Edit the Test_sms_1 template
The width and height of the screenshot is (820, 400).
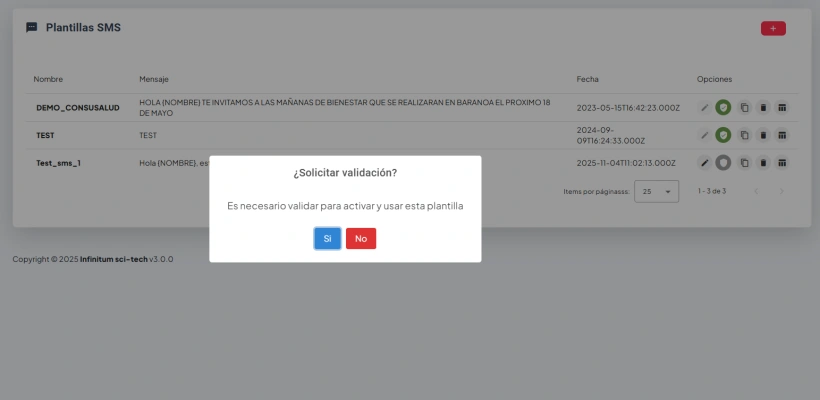tap(704, 162)
